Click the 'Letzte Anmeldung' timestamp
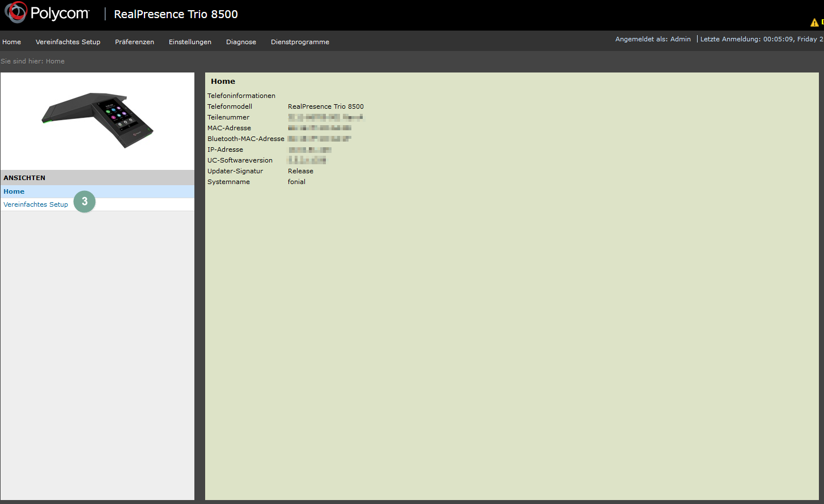 (x=761, y=39)
